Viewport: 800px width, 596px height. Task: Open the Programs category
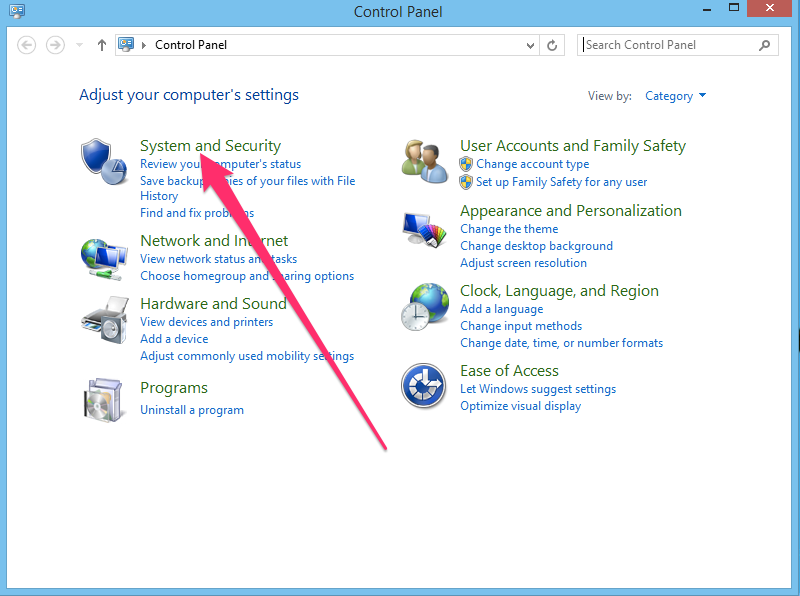(174, 388)
